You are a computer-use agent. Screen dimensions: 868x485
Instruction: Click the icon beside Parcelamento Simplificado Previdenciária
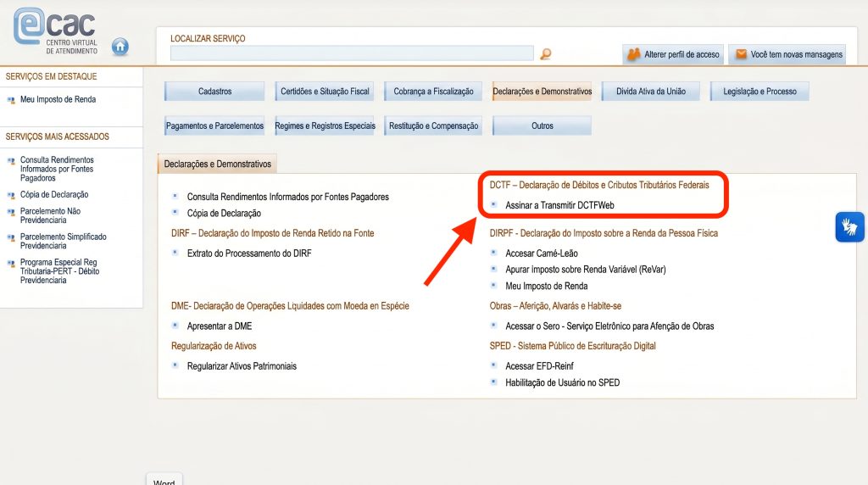pos(11,237)
